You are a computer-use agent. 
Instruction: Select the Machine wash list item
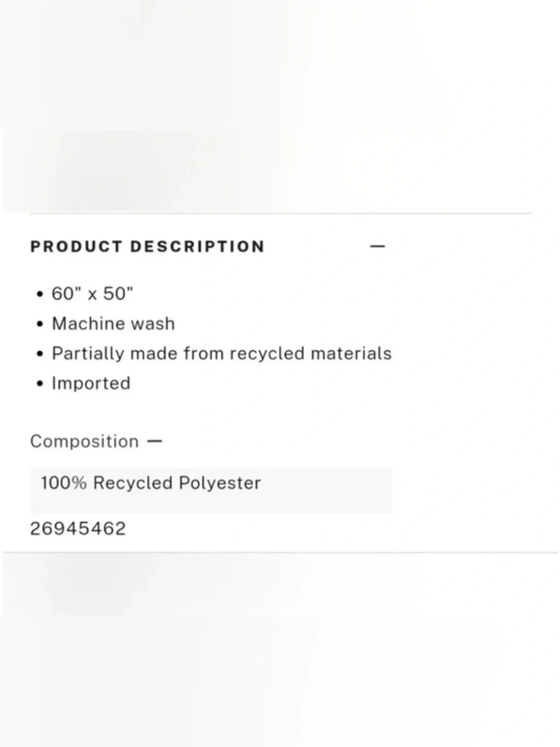[x=113, y=323]
